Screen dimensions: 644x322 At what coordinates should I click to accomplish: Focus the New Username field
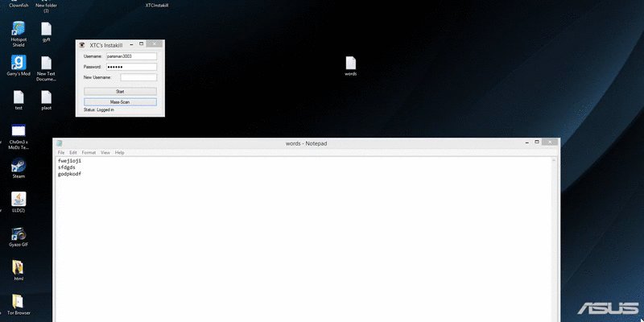pos(138,77)
